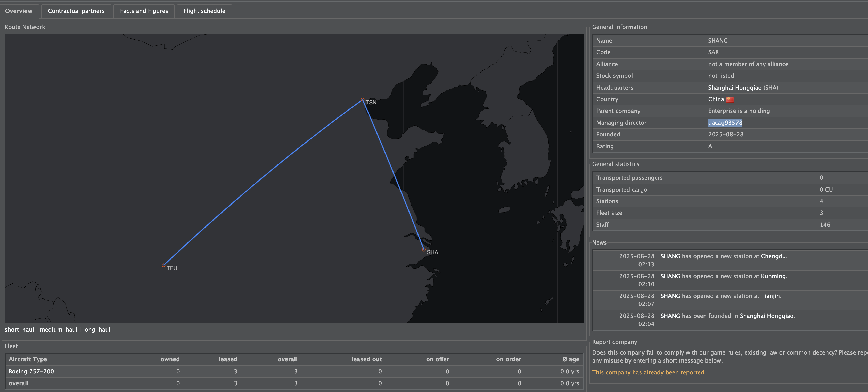Click the SHA airport marker on map
This screenshot has height=392, width=868.
(423, 250)
